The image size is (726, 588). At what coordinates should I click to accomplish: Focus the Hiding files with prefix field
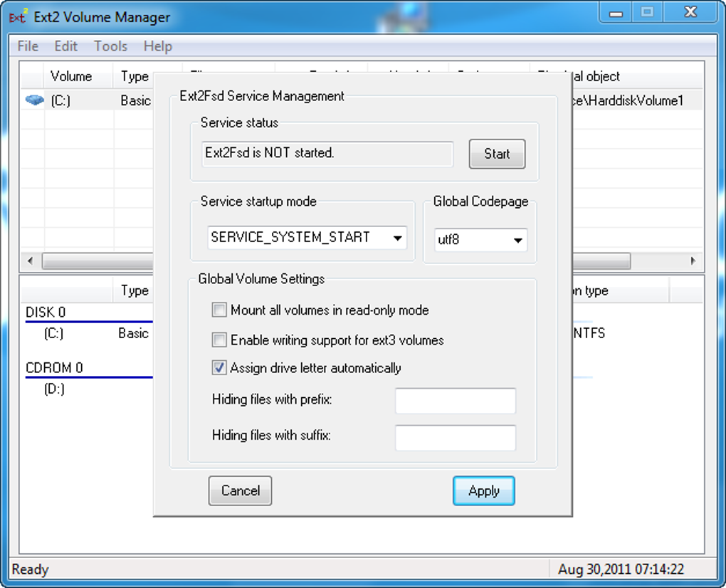pos(455,401)
